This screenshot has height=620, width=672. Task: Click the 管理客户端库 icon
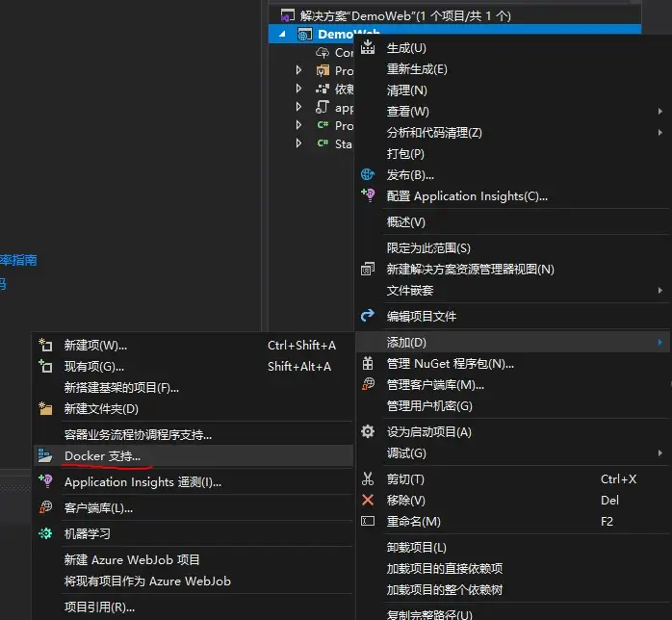368,384
